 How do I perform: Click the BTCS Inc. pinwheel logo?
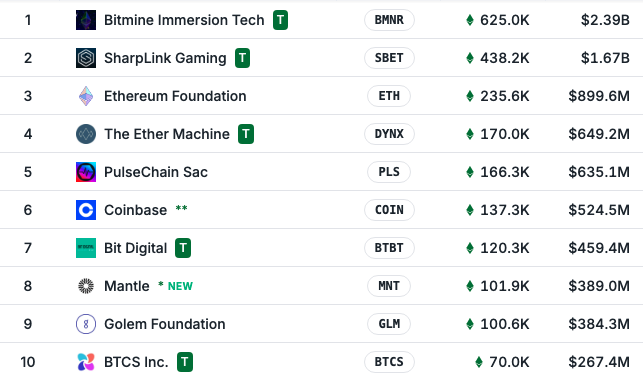point(86,362)
